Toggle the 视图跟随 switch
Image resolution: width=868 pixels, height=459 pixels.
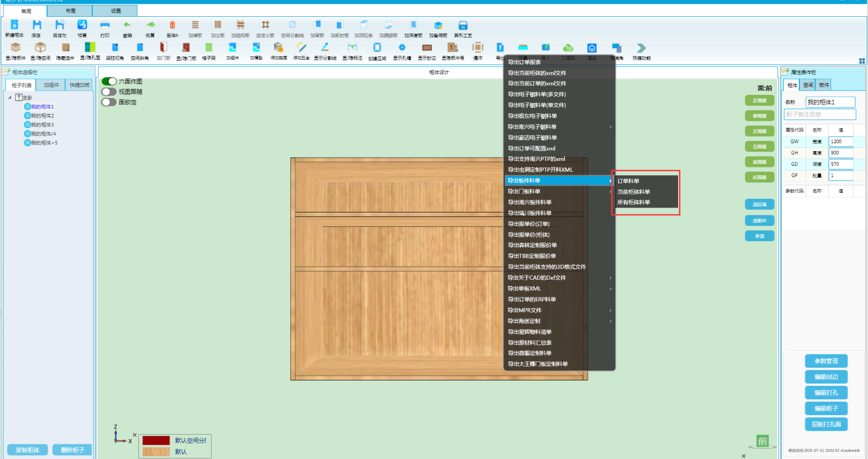(109, 92)
